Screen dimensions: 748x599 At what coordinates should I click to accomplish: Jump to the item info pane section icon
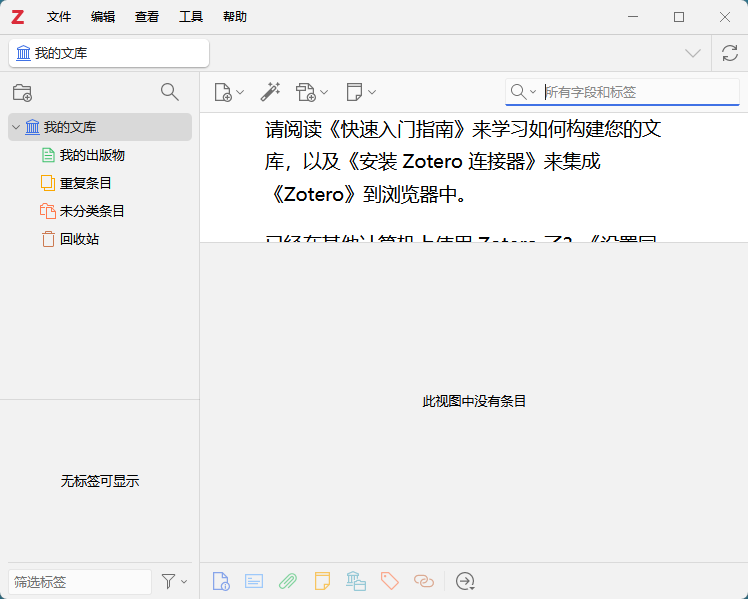point(221,581)
